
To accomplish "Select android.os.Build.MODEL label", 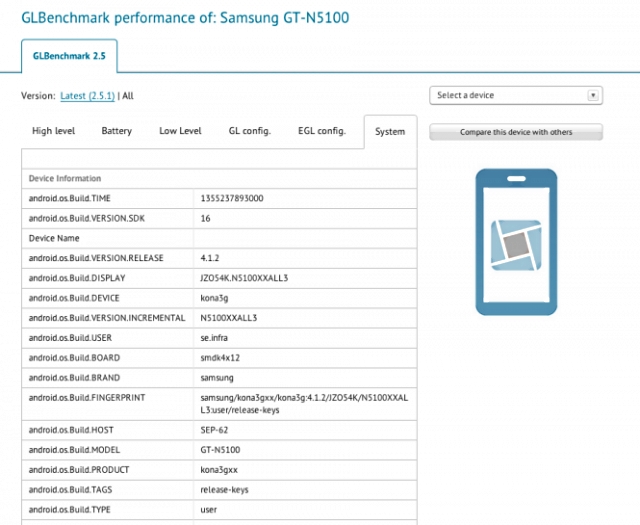I will (x=74, y=450).
